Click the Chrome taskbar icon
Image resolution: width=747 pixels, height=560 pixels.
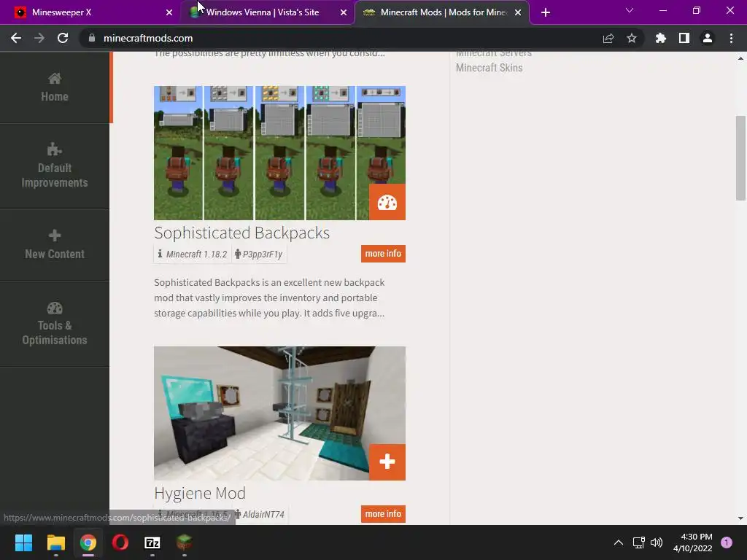click(x=88, y=542)
